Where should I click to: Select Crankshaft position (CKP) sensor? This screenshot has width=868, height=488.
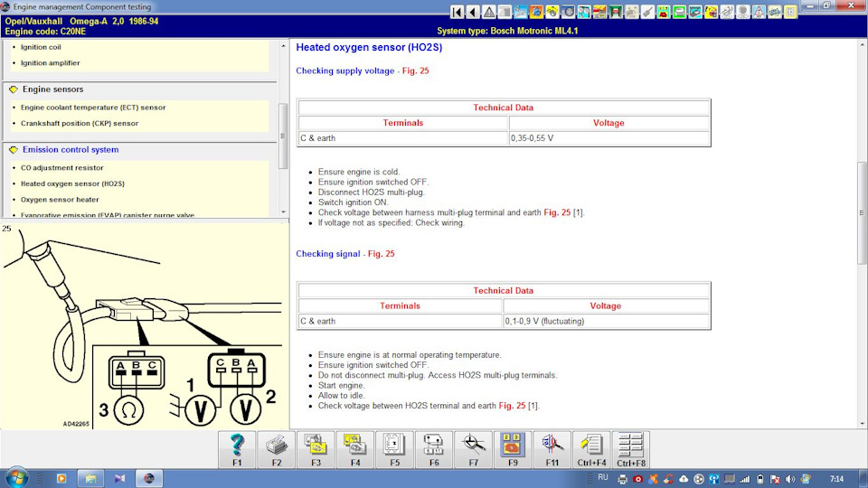tap(80, 124)
